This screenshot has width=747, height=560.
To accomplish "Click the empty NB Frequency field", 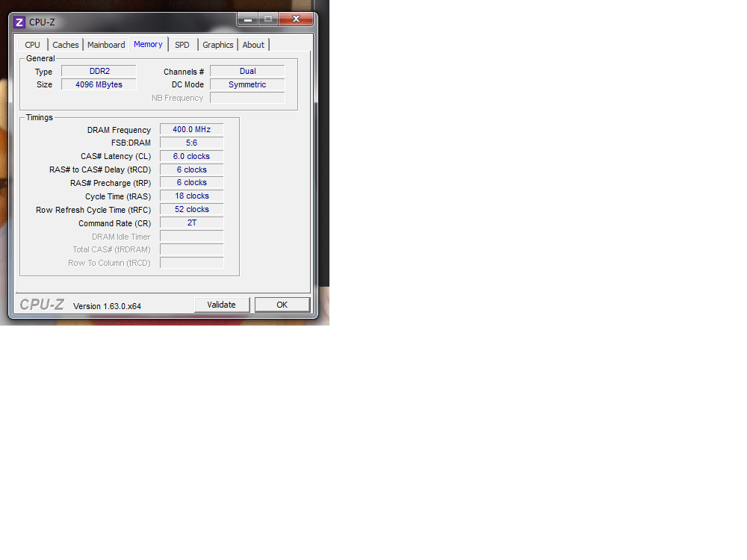I will tap(247, 98).
